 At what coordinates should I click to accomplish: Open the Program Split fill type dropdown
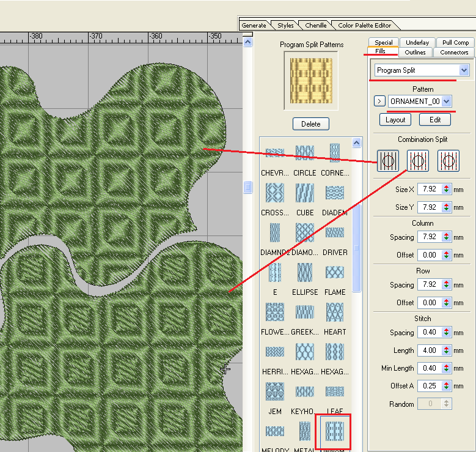464,70
